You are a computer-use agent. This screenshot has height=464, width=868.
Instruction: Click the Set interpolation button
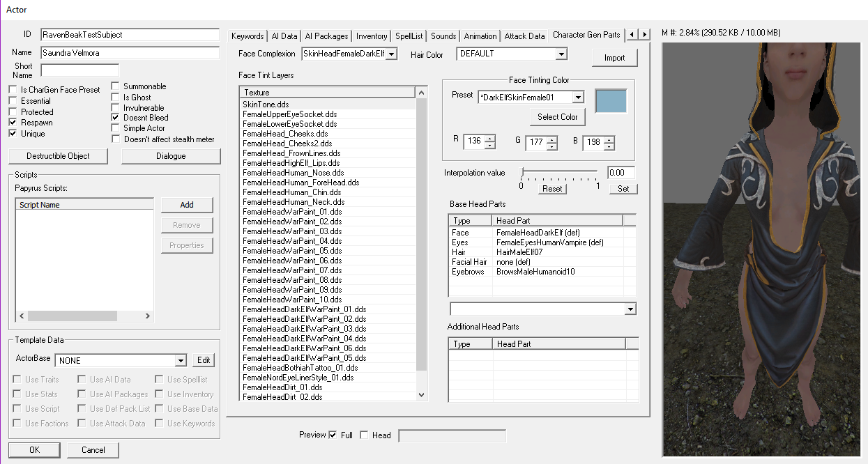(x=623, y=189)
